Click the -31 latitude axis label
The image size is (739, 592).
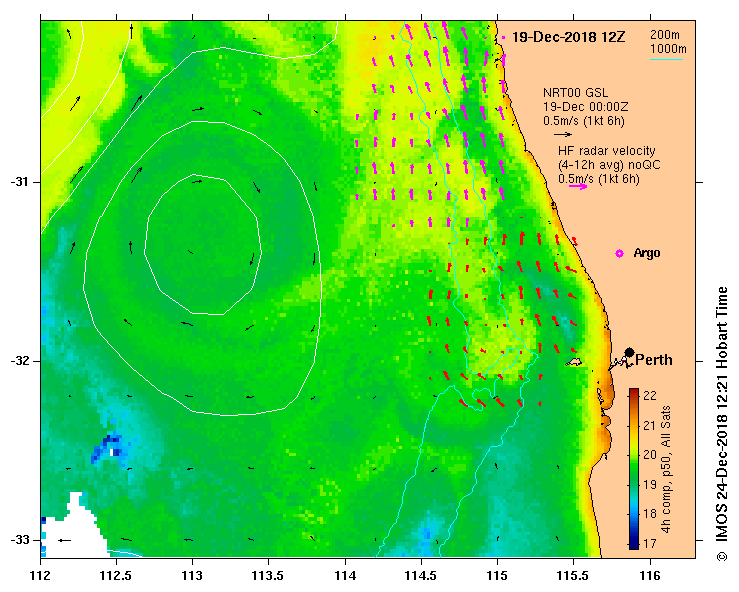(x=19, y=182)
